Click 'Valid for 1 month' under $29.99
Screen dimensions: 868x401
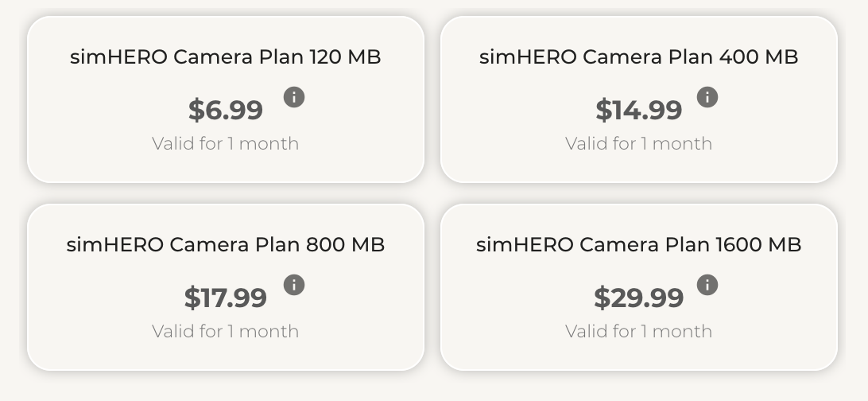click(x=639, y=332)
